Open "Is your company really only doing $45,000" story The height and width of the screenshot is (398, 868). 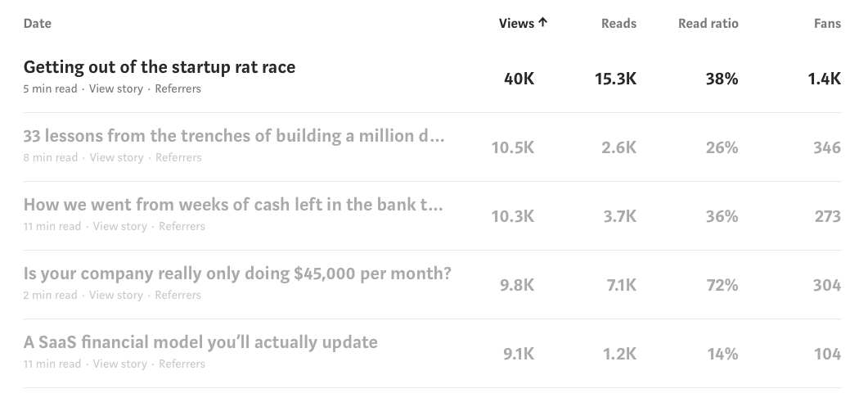coord(237,274)
